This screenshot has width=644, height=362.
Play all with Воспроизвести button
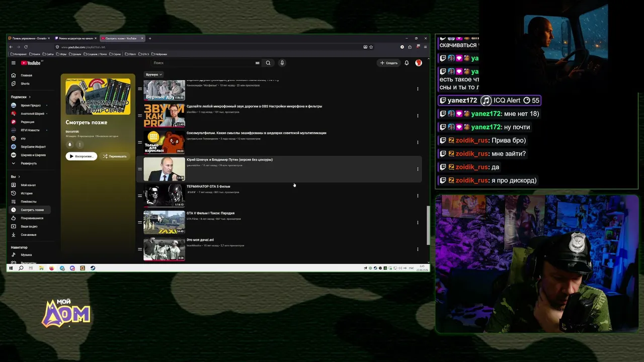[81, 156]
